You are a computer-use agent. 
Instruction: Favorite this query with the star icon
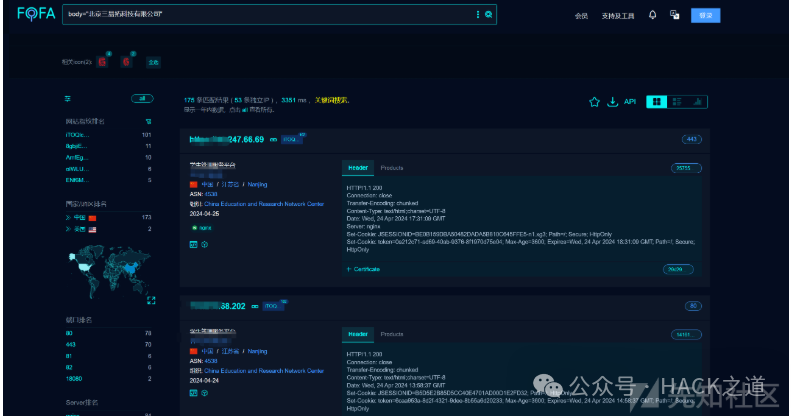click(x=594, y=102)
